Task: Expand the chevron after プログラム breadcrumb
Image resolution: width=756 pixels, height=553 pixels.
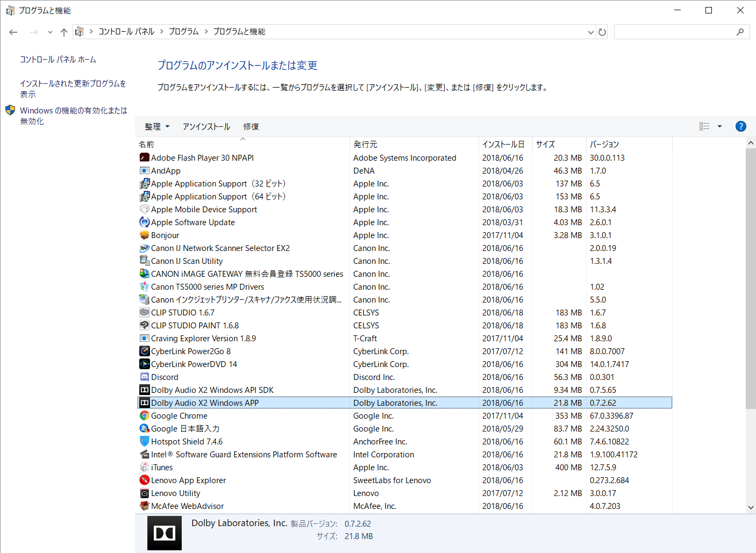Action: click(x=206, y=32)
